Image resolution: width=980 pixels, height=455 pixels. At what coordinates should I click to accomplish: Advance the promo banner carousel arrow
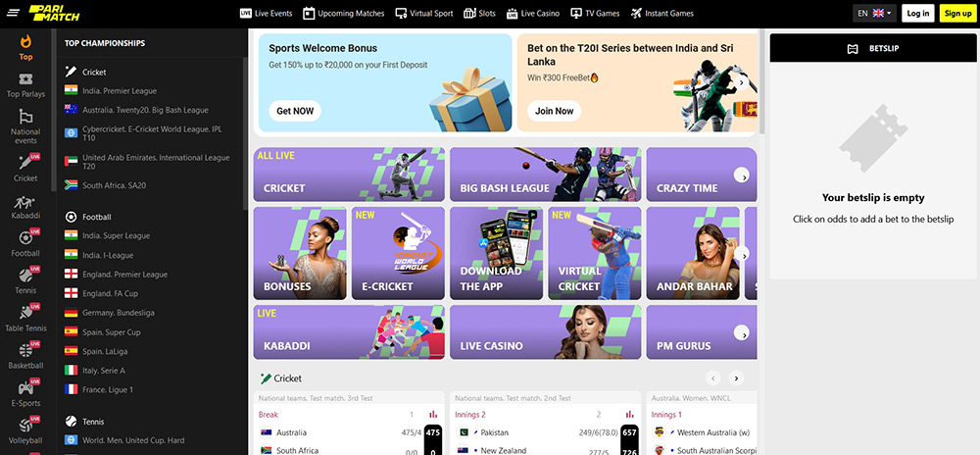coord(741,82)
